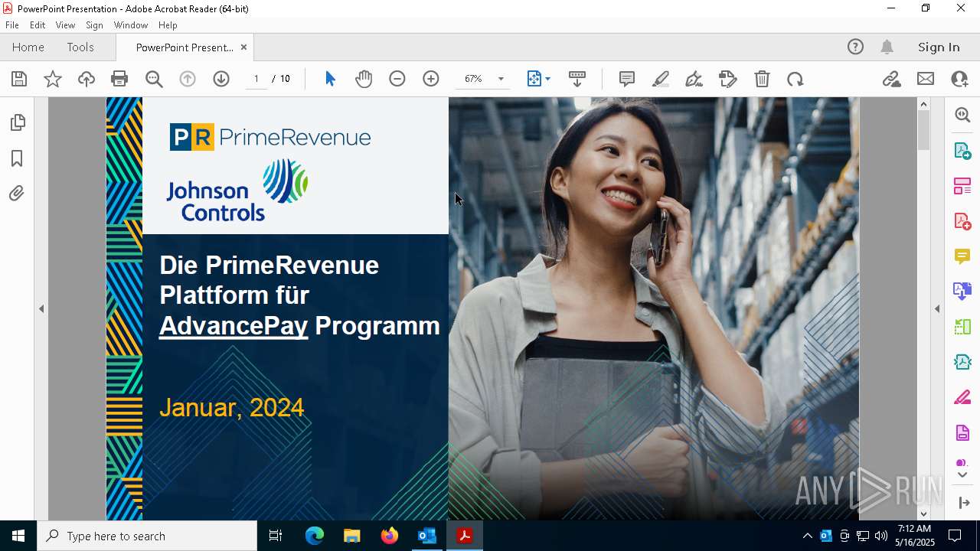This screenshot has width=980, height=551.
Task: Click the pink Fill and Sign icon
Action: pyautogui.click(x=962, y=398)
